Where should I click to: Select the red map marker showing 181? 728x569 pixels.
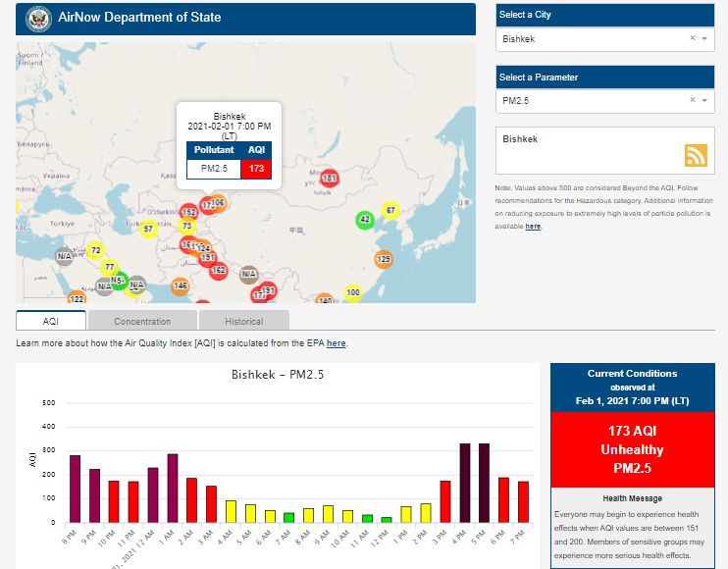pyautogui.click(x=330, y=179)
